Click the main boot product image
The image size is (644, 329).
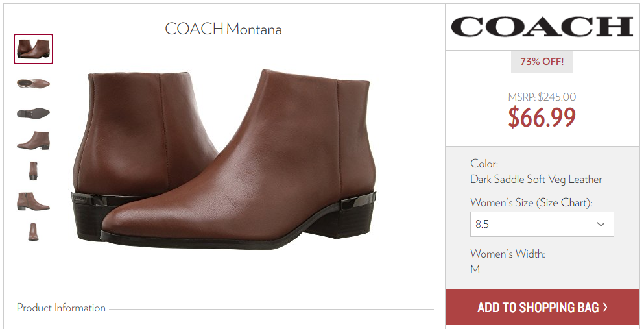coord(224,159)
